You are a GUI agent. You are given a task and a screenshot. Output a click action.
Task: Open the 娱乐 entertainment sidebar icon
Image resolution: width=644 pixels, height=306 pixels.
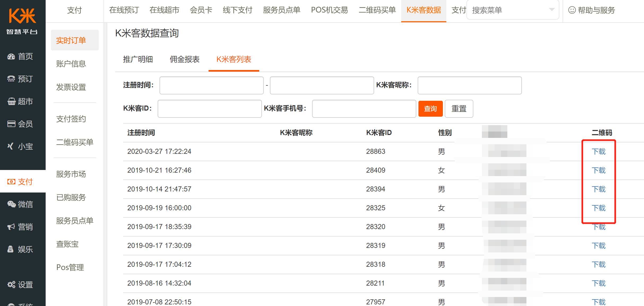(x=10, y=249)
